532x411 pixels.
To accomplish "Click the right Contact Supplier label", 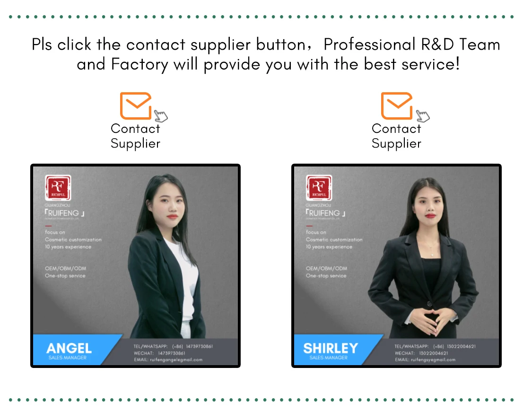I will pos(396,136).
